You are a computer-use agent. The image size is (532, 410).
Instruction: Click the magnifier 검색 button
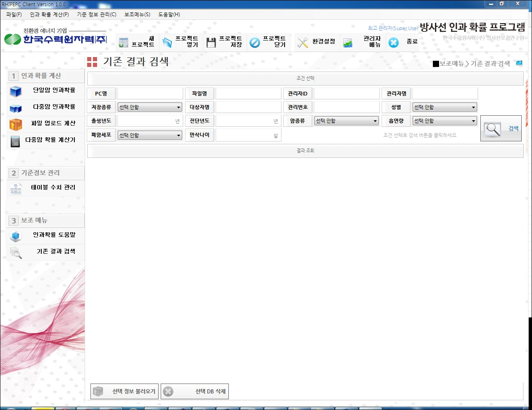501,129
